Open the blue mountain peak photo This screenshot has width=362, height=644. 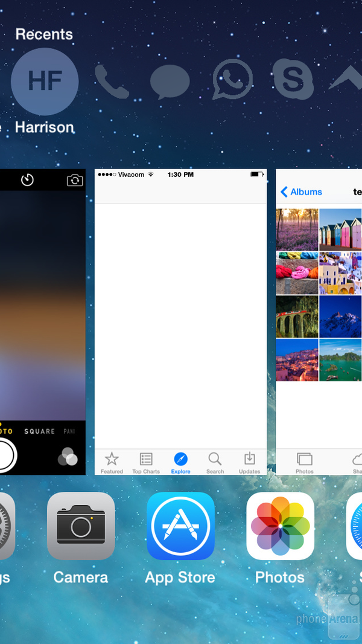tap(340, 317)
